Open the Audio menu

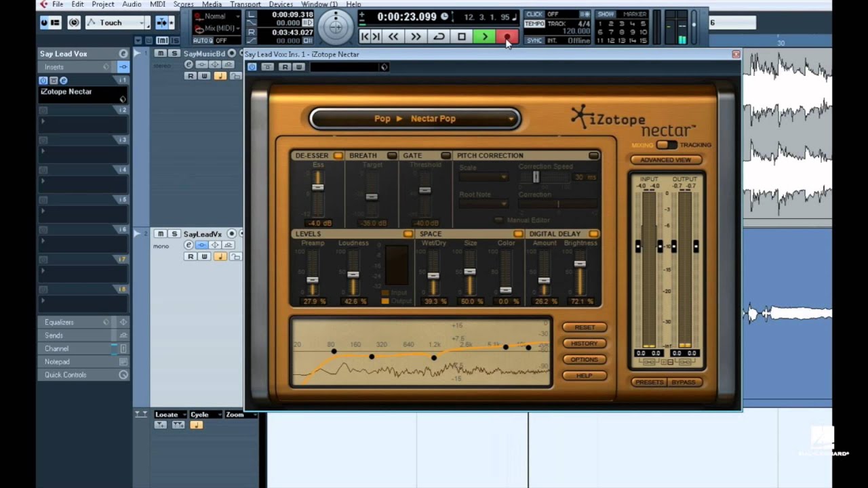click(132, 4)
